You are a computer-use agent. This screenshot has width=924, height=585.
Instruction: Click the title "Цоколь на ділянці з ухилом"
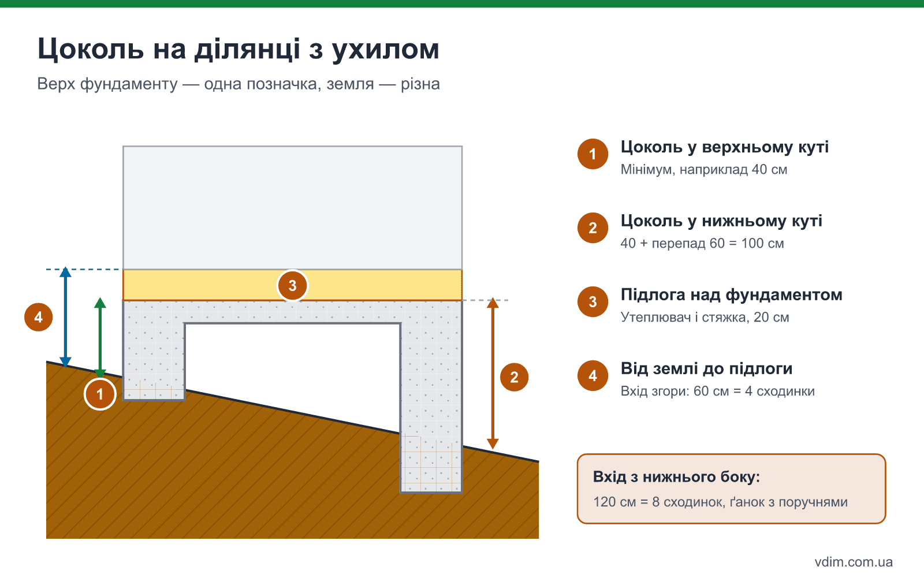click(x=239, y=49)
